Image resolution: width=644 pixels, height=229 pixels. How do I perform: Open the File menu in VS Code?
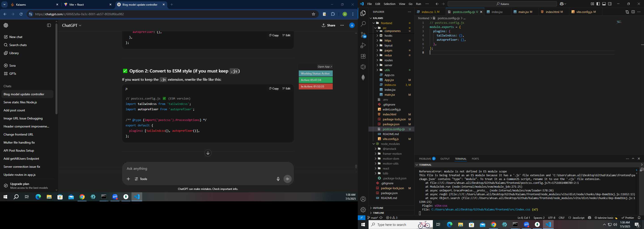(369, 4)
